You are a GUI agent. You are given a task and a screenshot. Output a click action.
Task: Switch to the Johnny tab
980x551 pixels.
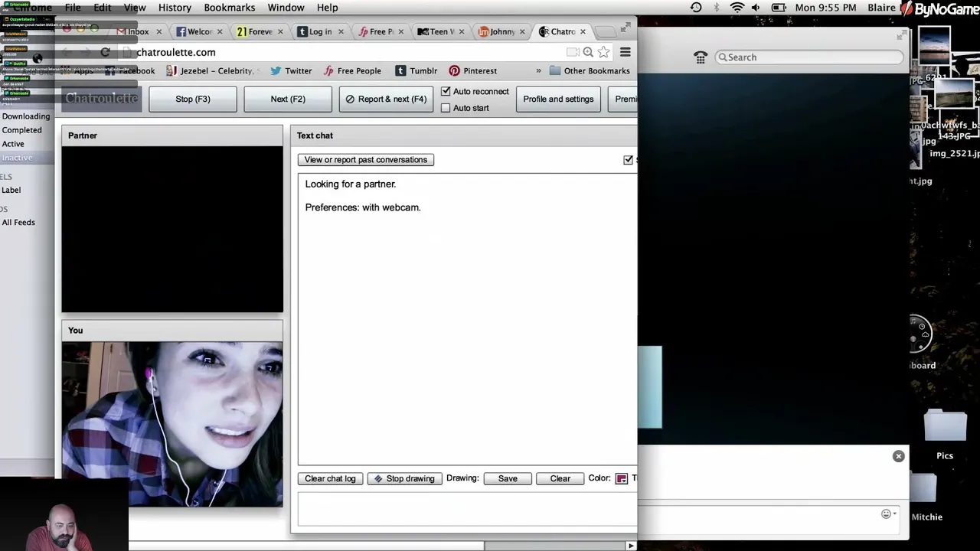click(500, 31)
